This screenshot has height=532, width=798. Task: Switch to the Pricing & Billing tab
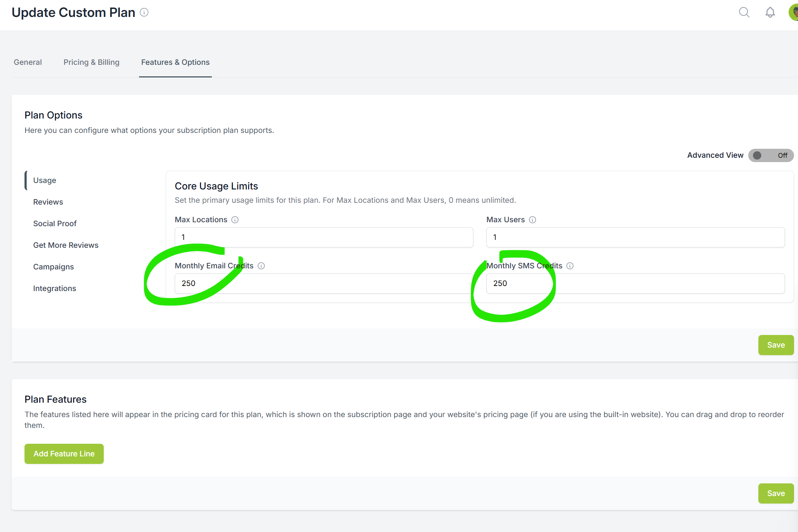[92, 62]
